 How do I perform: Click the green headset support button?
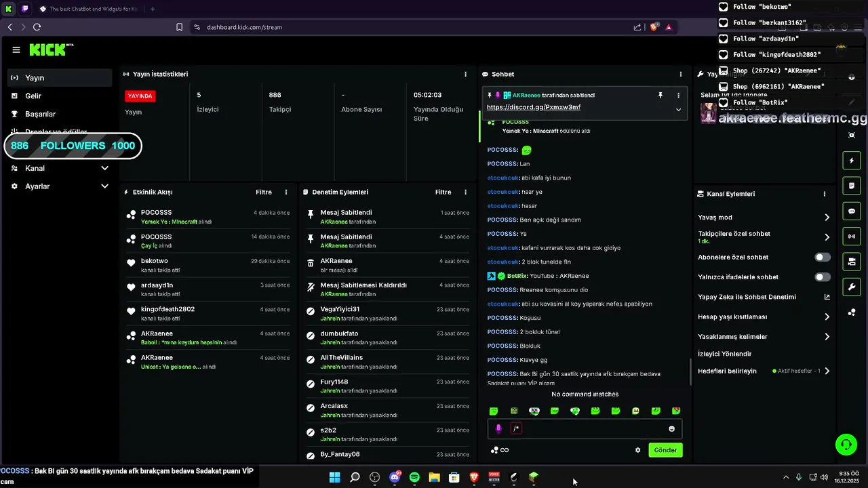pos(846,445)
